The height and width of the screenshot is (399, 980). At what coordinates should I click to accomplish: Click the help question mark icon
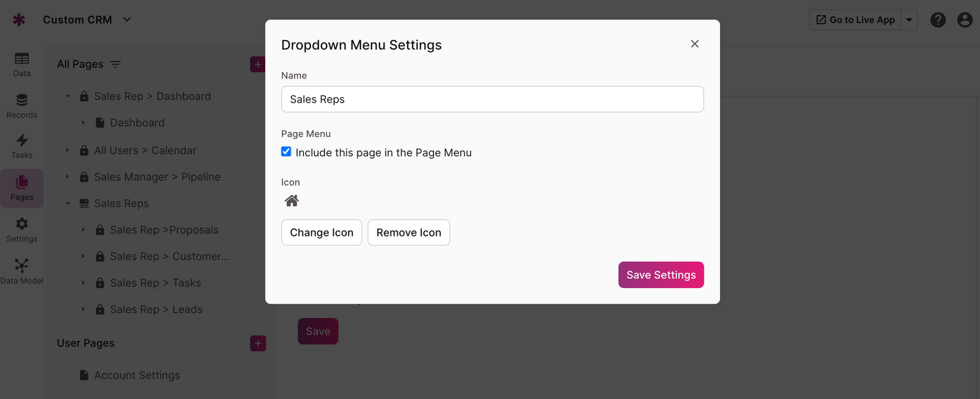[938, 20]
